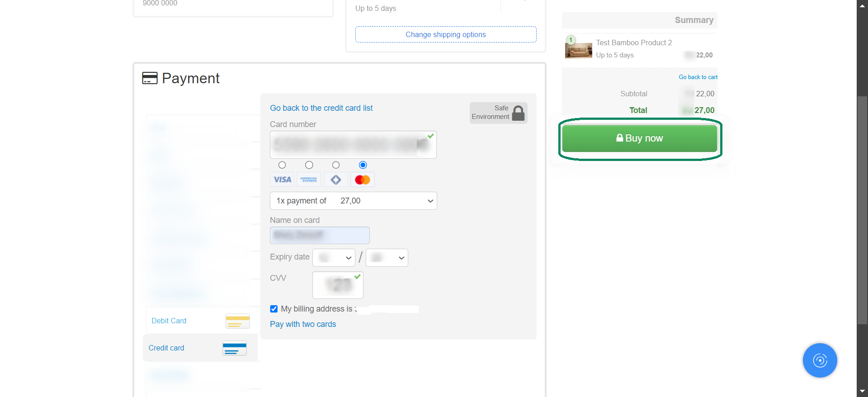Viewport: 868px width, 397px height.
Task: Click the Mastercard logo
Action: (363, 180)
